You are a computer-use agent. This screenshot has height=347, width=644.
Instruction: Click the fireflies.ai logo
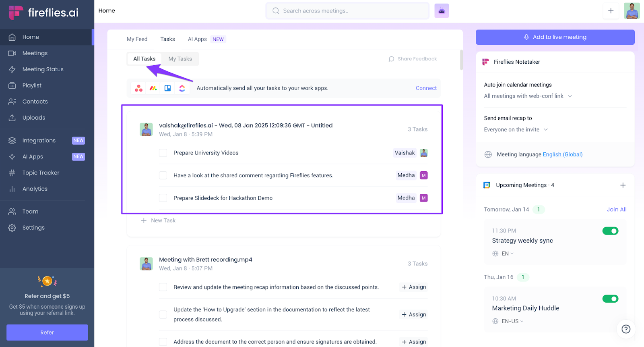coord(43,12)
